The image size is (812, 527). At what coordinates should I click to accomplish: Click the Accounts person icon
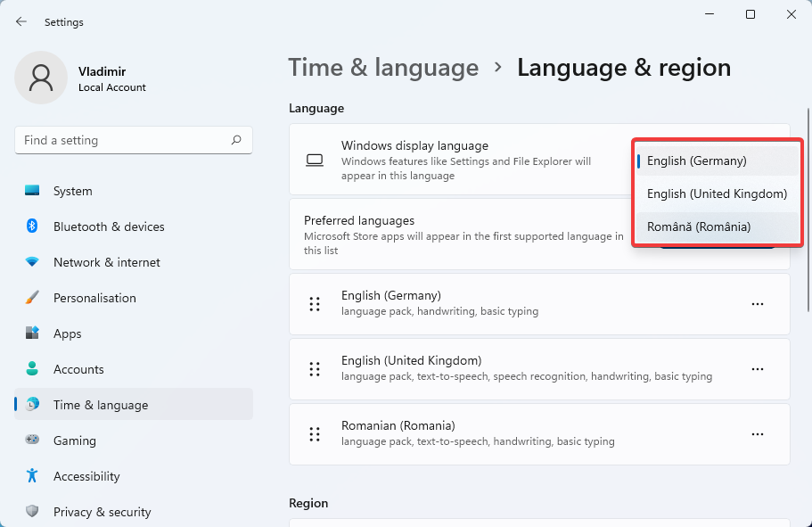pyautogui.click(x=32, y=369)
